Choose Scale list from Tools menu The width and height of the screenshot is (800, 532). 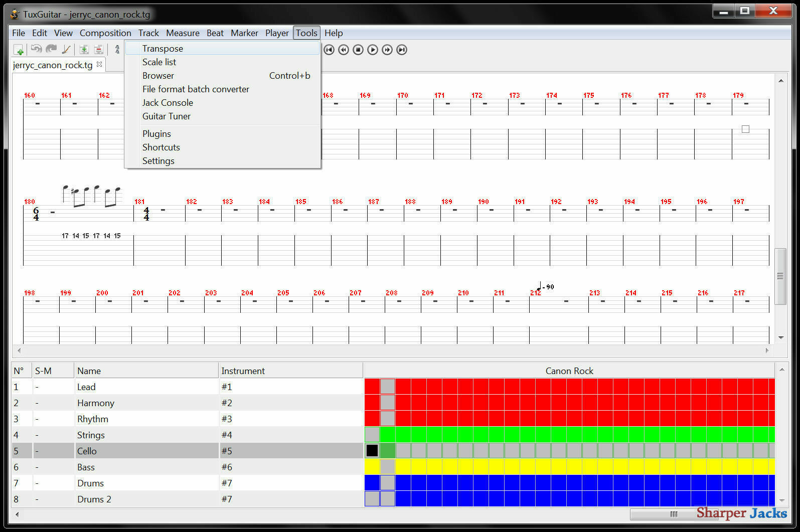(222, 62)
